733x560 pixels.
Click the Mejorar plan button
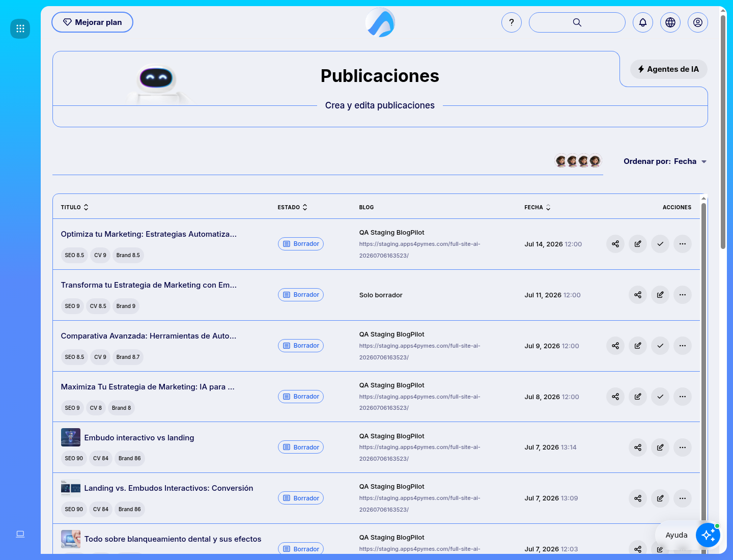click(92, 22)
